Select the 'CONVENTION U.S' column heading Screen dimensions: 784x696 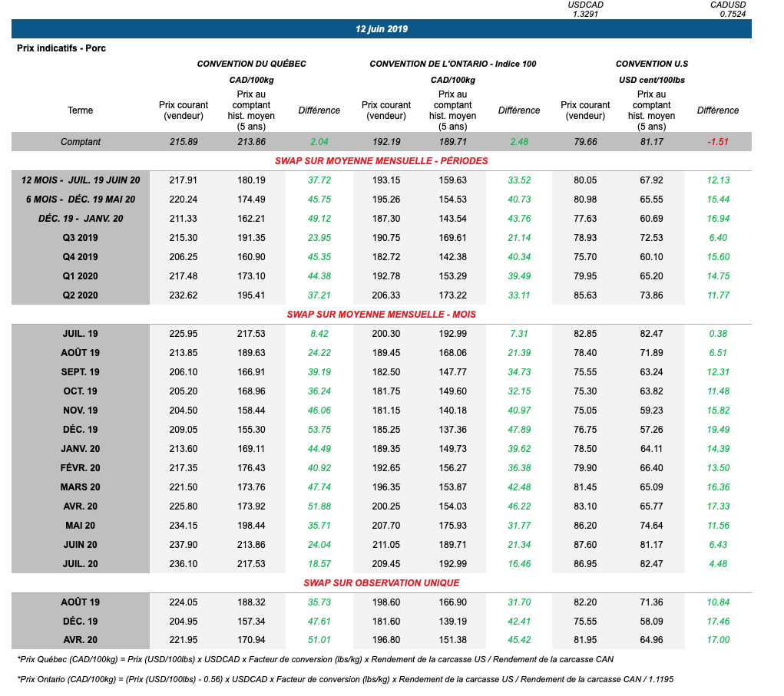(652, 64)
